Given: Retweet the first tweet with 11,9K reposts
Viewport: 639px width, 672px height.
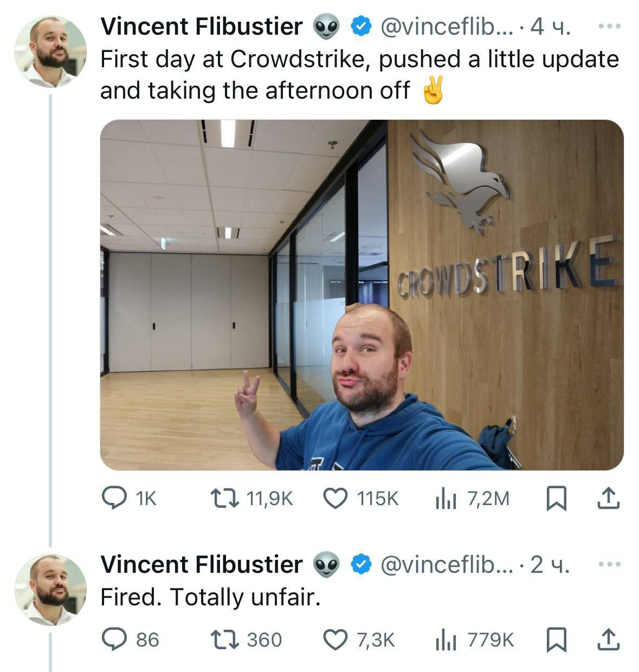Looking at the screenshot, I should pyautogui.click(x=224, y=498).
